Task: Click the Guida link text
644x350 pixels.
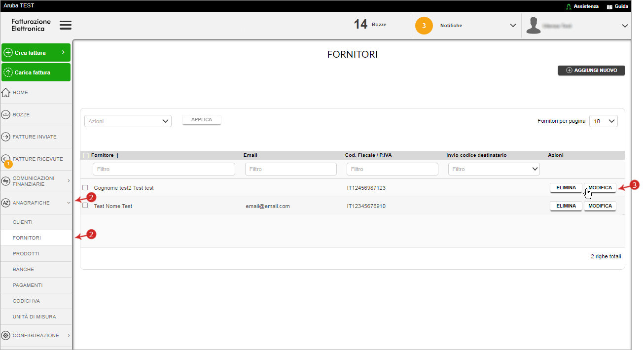Action: point(621,6)
